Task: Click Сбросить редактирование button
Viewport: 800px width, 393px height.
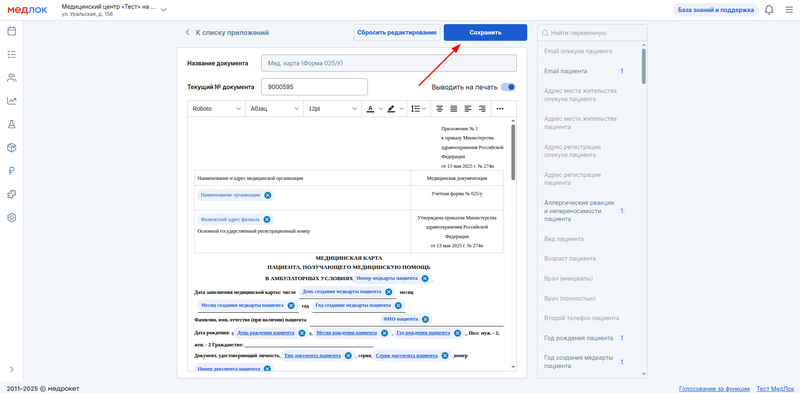Action: click(x=397, y=32)
